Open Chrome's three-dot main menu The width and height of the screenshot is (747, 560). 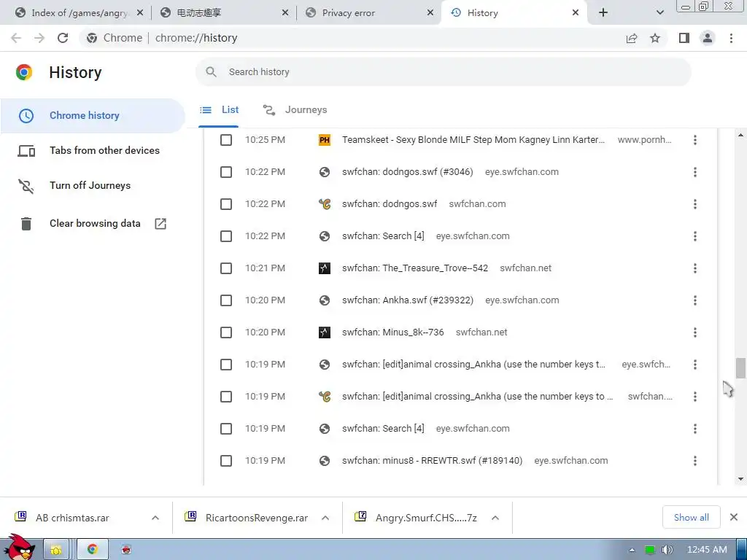pyautogui.click(x=731, y=38)
